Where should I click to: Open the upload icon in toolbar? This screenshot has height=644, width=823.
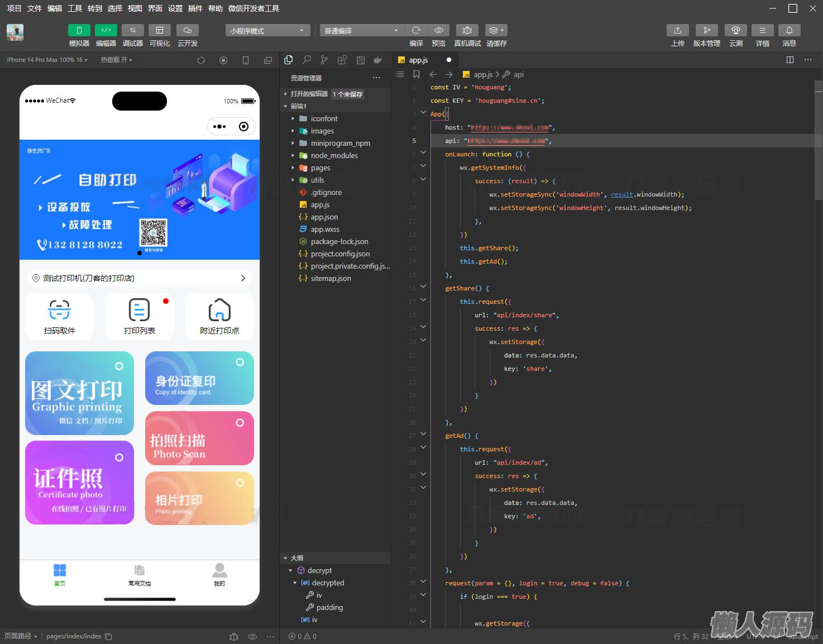pos(677,30)
